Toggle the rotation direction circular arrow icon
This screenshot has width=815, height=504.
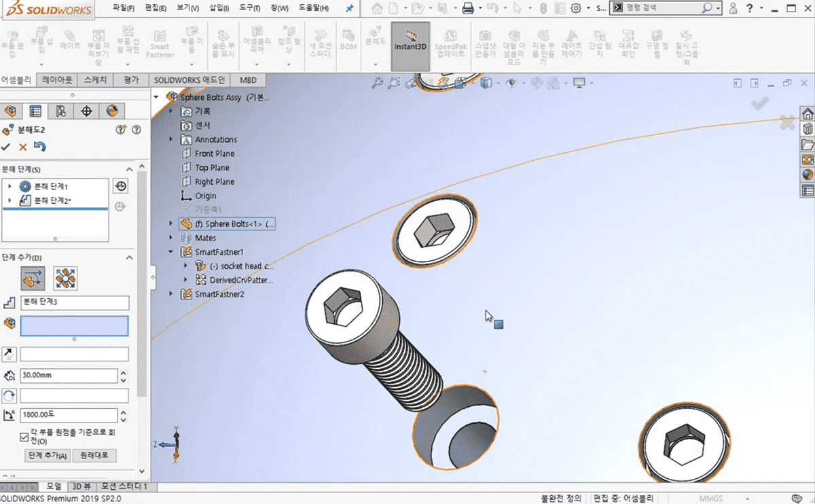coord(9,396)
